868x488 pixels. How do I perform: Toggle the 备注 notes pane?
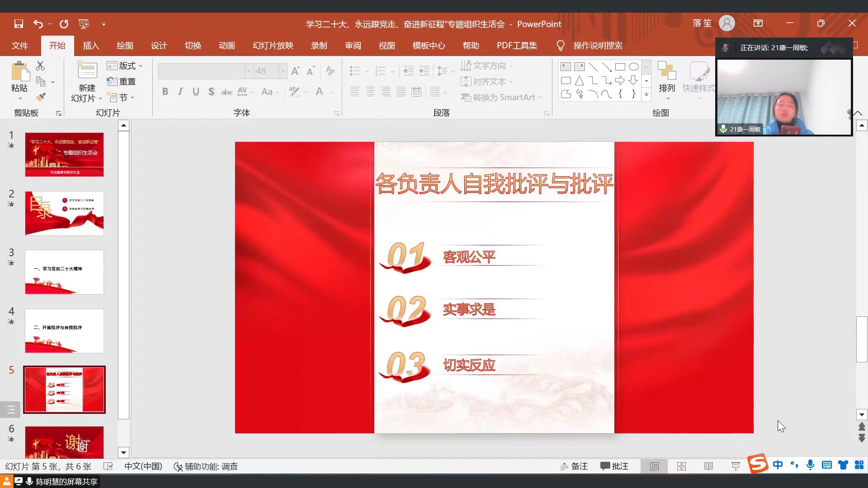[574, 466]
